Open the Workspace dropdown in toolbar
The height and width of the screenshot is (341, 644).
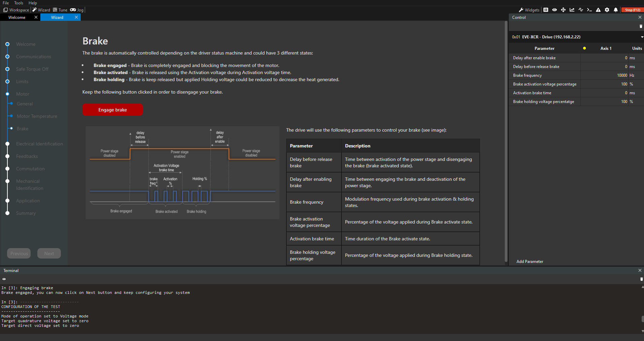click(x=16, y=10)
